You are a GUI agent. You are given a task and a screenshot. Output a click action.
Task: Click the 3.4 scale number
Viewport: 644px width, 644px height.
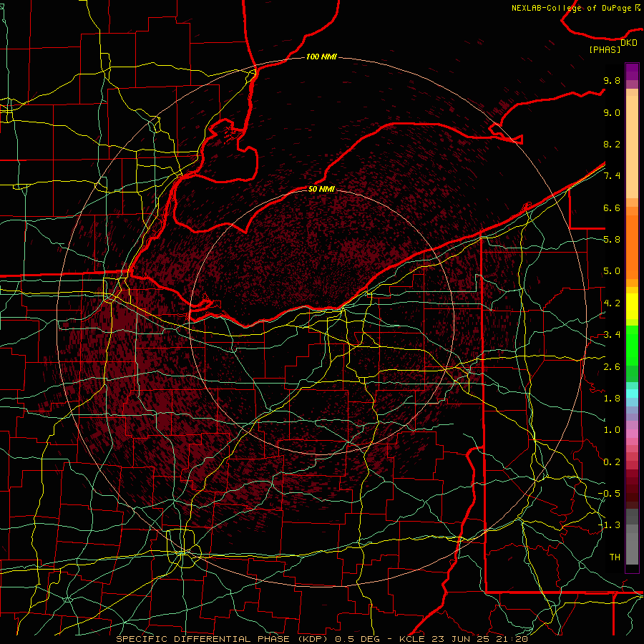[612, 335]
